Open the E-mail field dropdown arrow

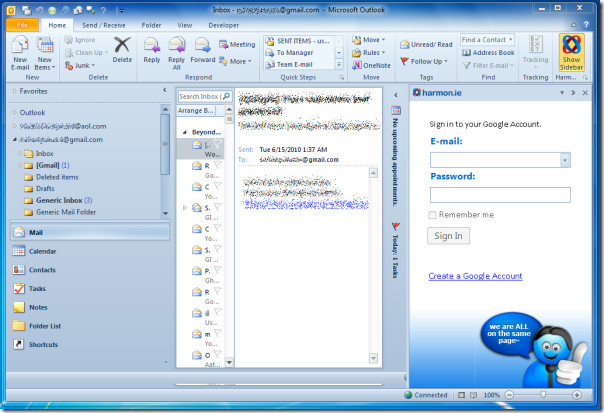(x=565, y=160)
